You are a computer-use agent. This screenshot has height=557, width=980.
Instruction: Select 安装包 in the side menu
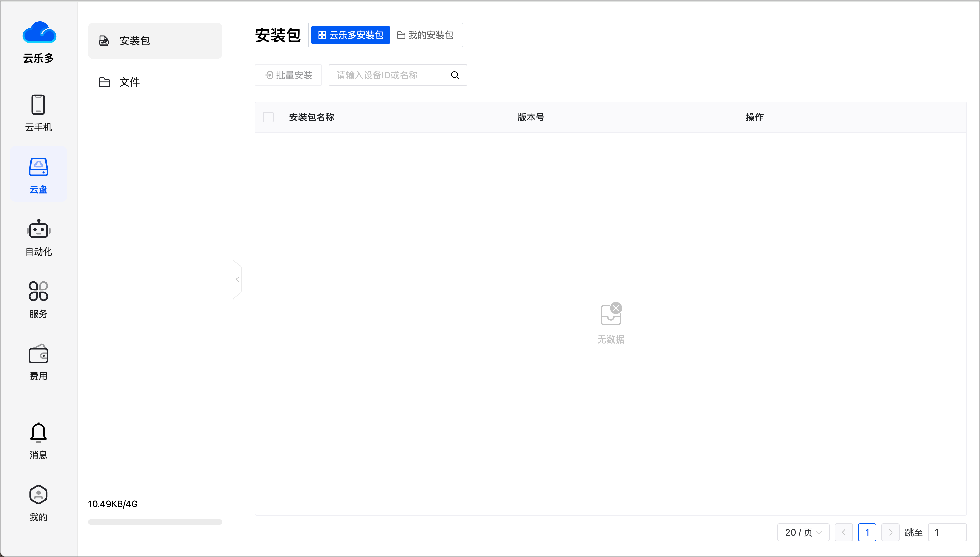[155, 40]
